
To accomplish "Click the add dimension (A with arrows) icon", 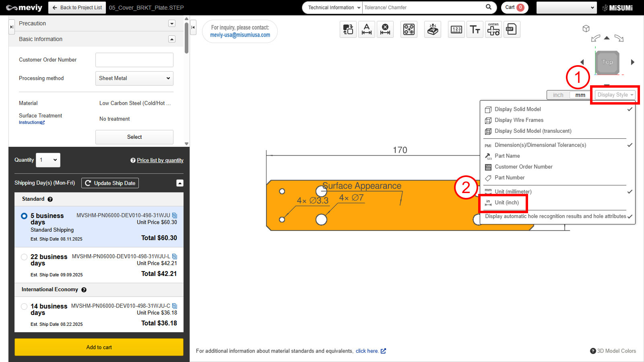I will coord(367,29).
